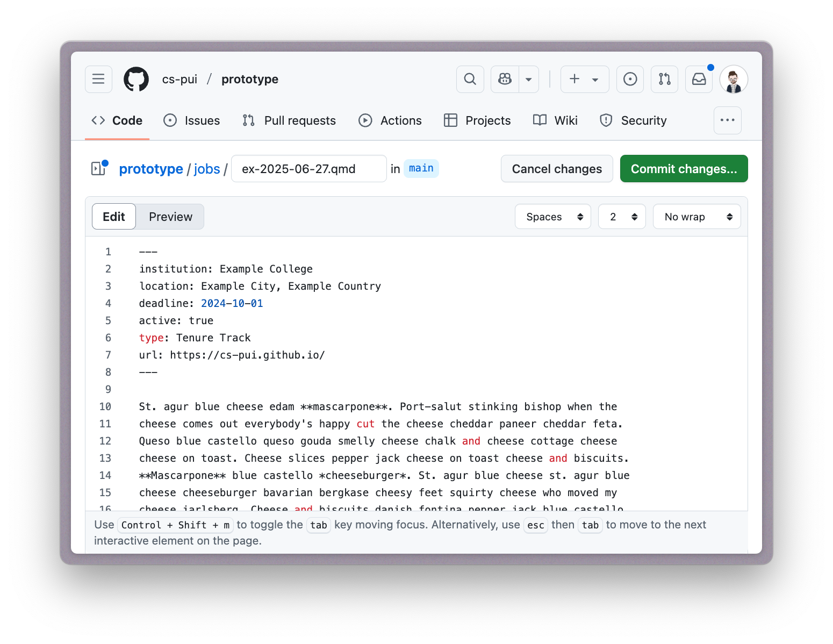Open the Pull requests tab
The image size is (833, 644).
point(289,120)
